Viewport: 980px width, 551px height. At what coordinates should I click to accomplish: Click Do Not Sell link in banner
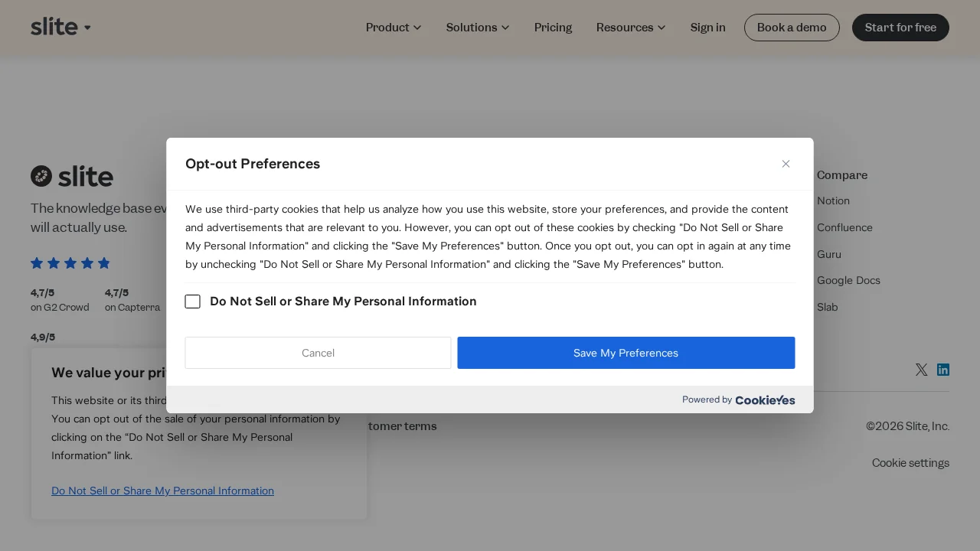tap(162, 491)
